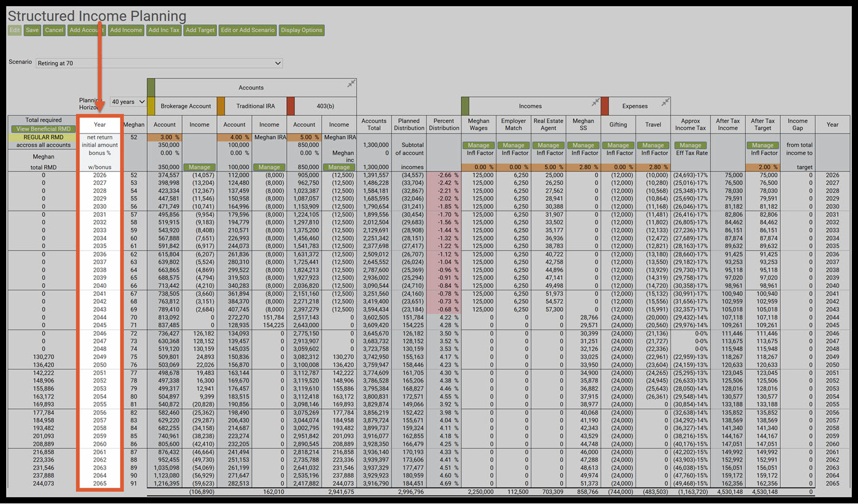The width and height of the screenshot is (858, 504).
Task: Collapse the Incomes group
Action: 595,102
